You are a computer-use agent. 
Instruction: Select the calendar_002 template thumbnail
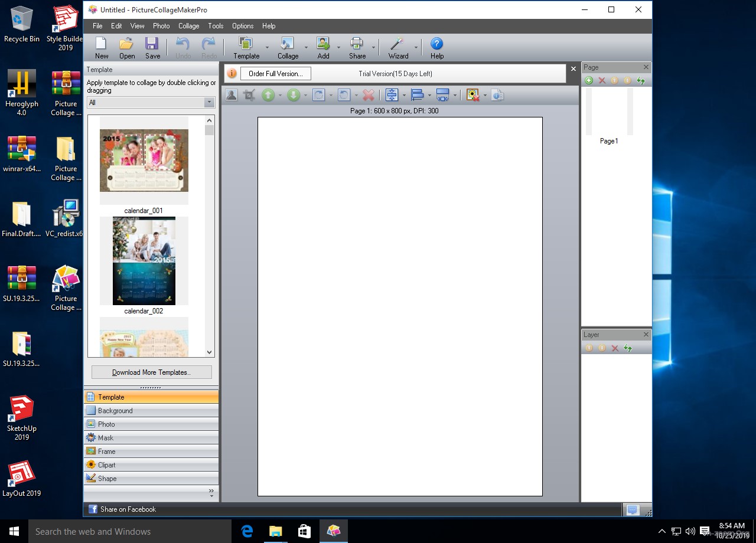pyautogui.click(x=144, y=261)
